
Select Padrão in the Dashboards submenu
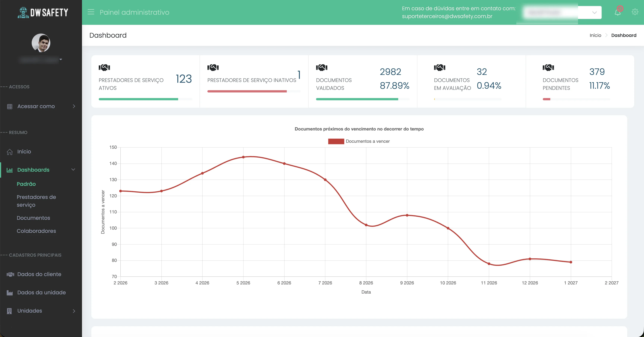(x=26, y=184)
